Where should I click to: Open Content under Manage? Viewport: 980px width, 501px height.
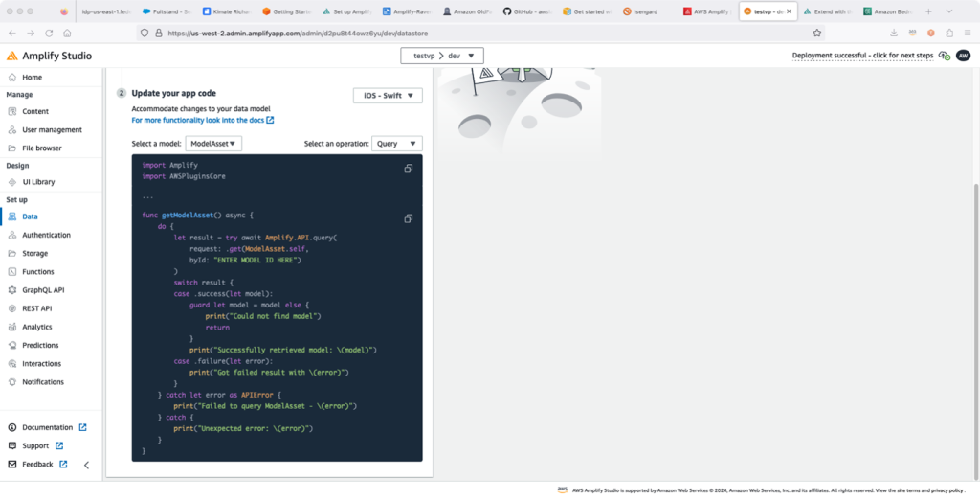[x=35, y=111]
